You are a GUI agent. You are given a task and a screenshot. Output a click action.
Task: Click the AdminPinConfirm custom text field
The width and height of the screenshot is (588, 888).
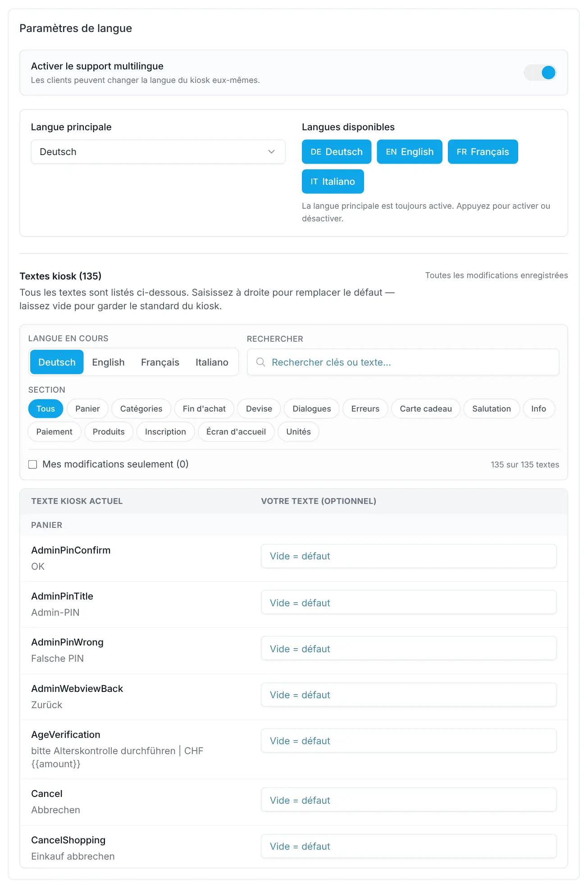tap(409, 556)
